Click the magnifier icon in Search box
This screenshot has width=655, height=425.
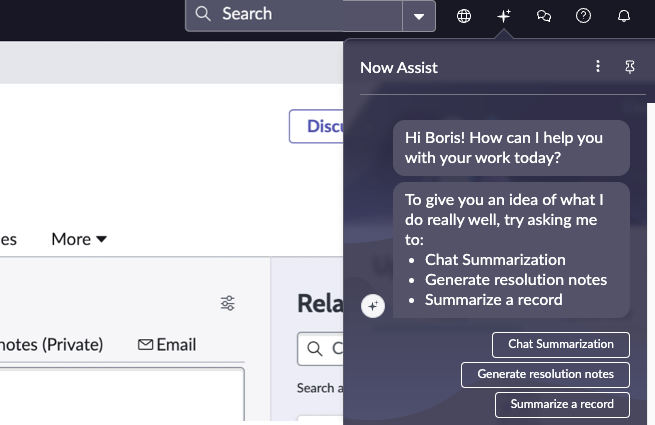(203, 14)
